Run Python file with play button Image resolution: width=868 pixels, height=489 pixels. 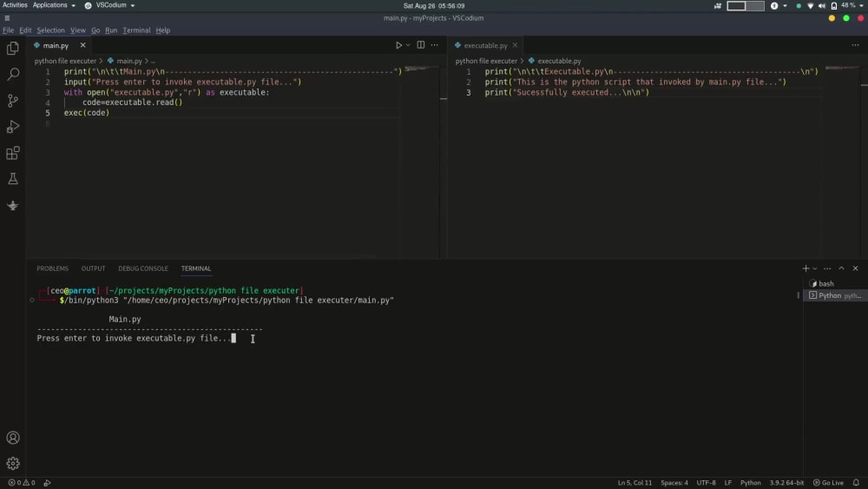pyautogui.click(x=398, y=45)
